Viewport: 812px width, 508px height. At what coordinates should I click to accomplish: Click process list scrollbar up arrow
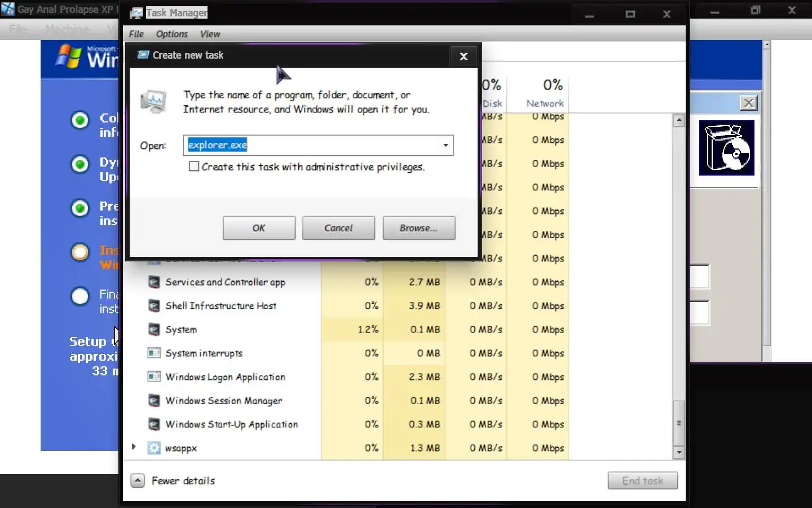pyautogui.click(x=679, y=120)
